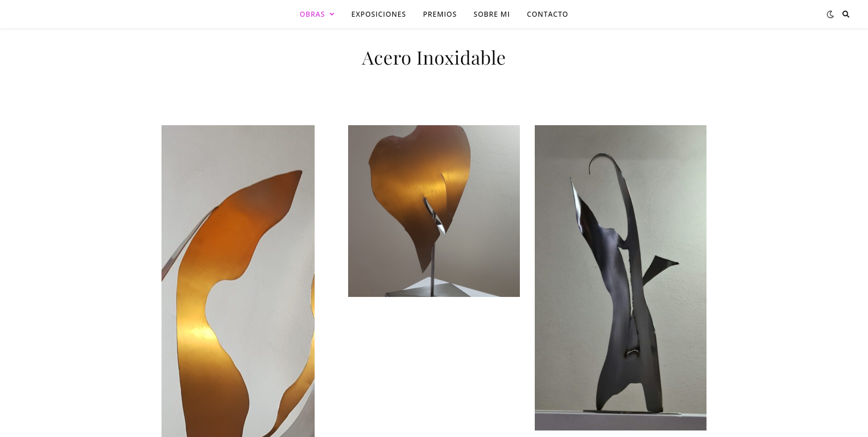Screen dimensions: 868x437
Task: View the orange curved sculpture photo
Action: click(x=238, y=281)
